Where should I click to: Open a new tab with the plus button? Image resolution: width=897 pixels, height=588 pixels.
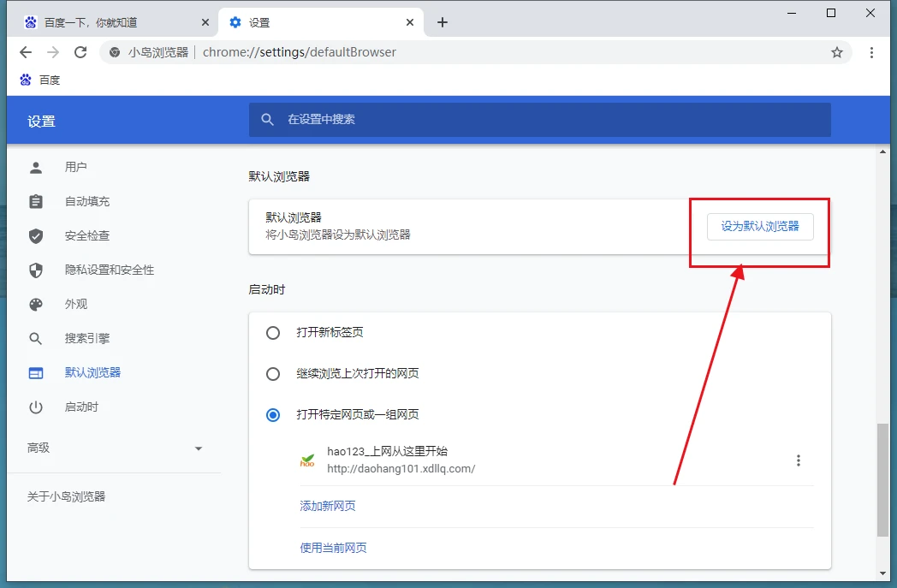click(x=443, y=22)
